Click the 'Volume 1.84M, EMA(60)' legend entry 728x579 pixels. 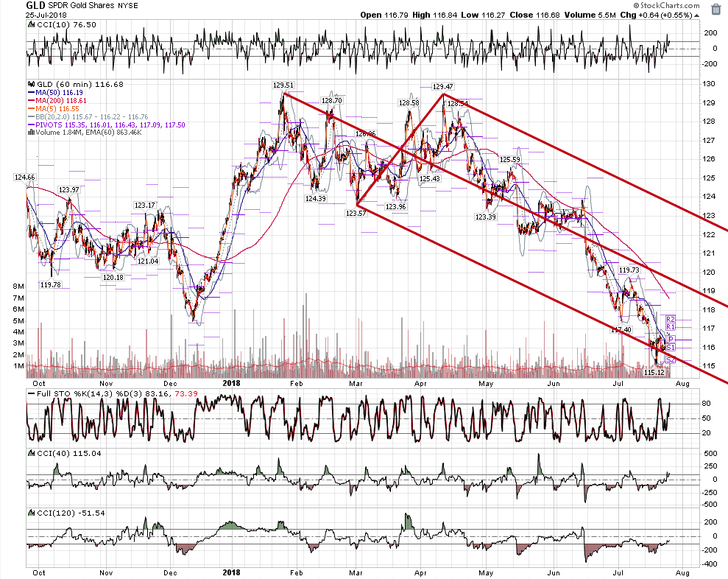point(88,133)
